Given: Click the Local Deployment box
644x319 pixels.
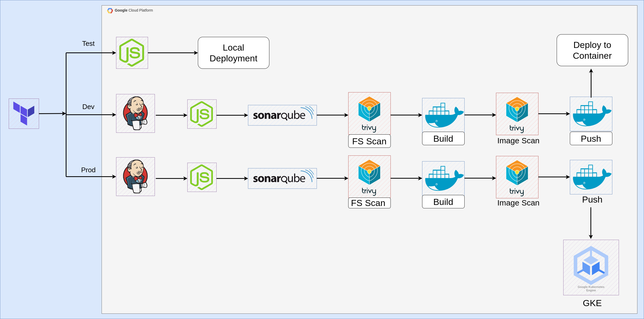Looking at the screenshot, I should [x=233, y=53].
